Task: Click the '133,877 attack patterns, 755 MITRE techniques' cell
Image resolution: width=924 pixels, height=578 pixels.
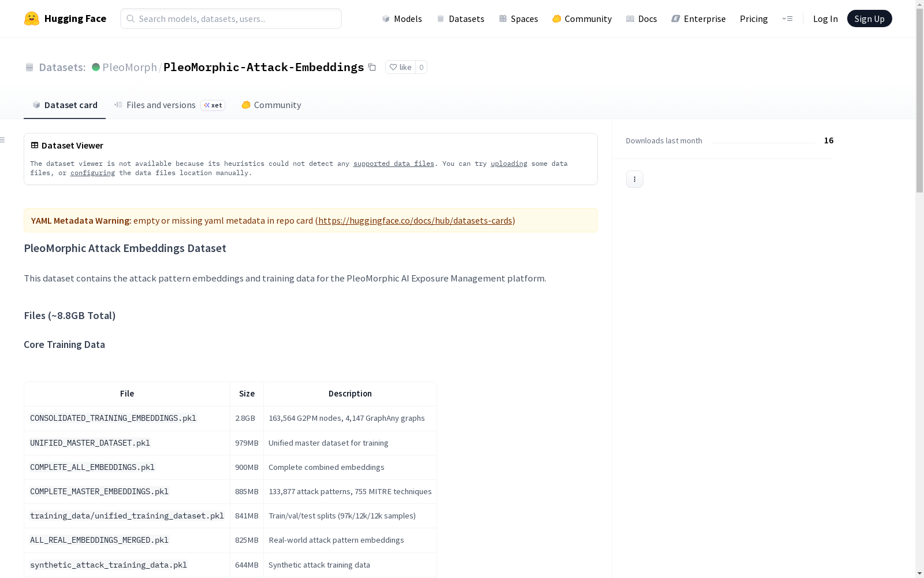Action: pos(350,491)
